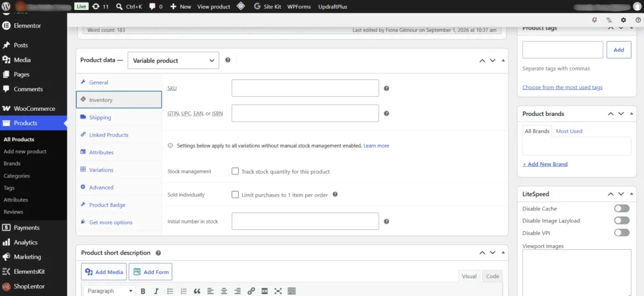Collapse Product short description panel
Screen dimensions: 644x296
pyautogui.click(x=503, y=253)
